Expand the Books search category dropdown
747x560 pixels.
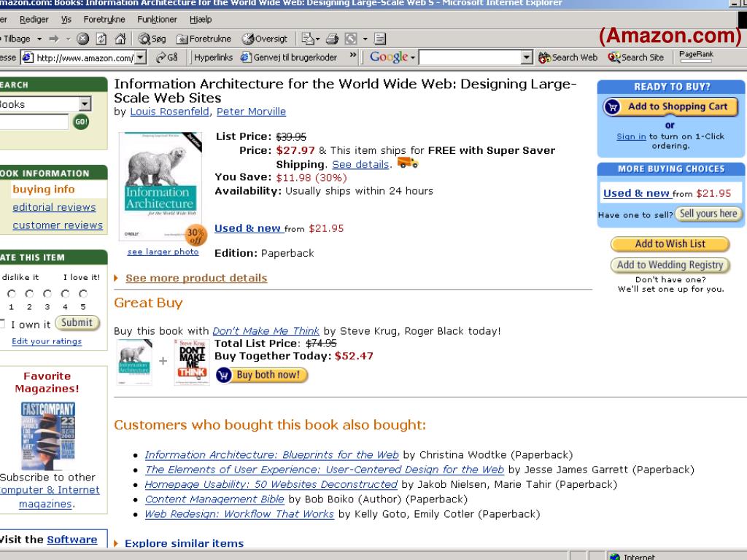point(85,104)
